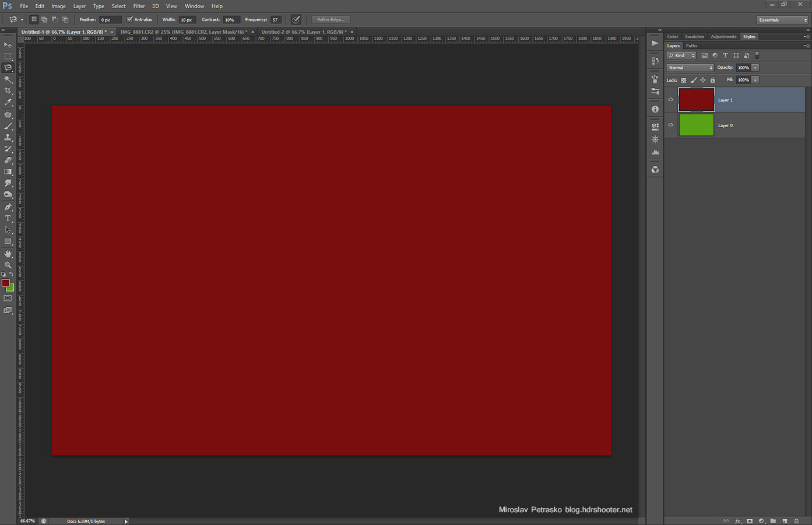The width and height of the screenshot is (812, 525).
Task: Click the Pen tool icon
Action: click(x=8, y=207)
